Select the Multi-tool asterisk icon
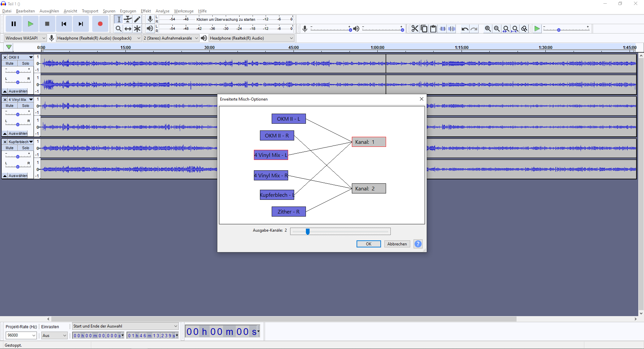Screen dimensions: 644x349 tap(137, 29)
